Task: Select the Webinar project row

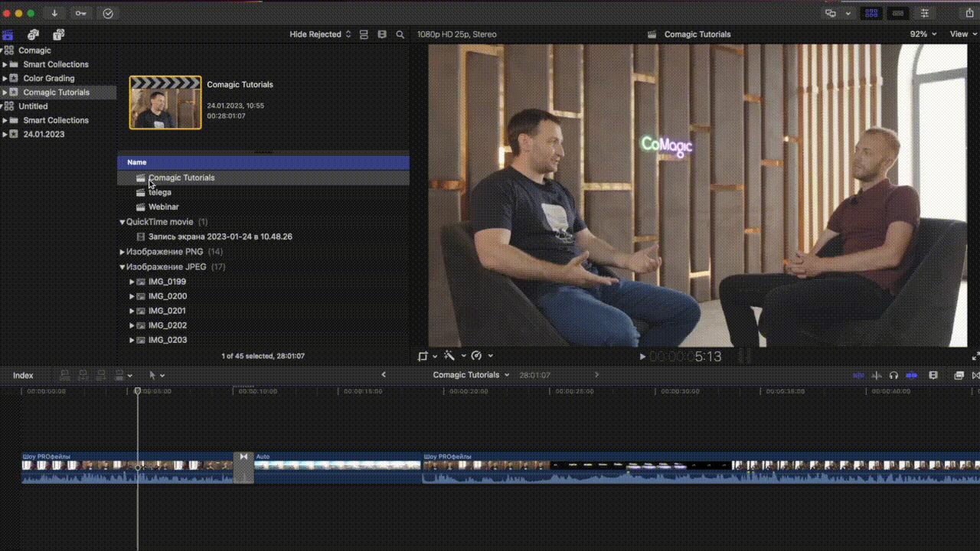Action: pyautogui.click(x=263, y=207)
